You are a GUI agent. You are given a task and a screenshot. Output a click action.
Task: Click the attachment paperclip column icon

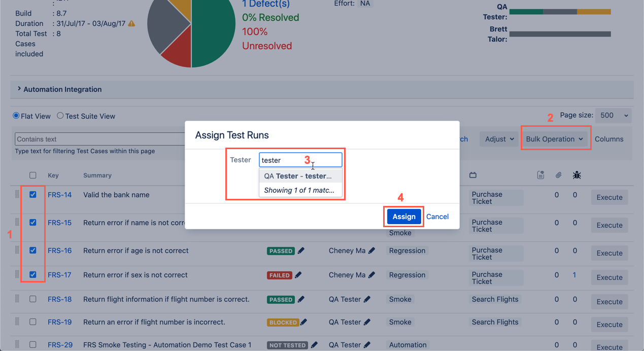558,175
